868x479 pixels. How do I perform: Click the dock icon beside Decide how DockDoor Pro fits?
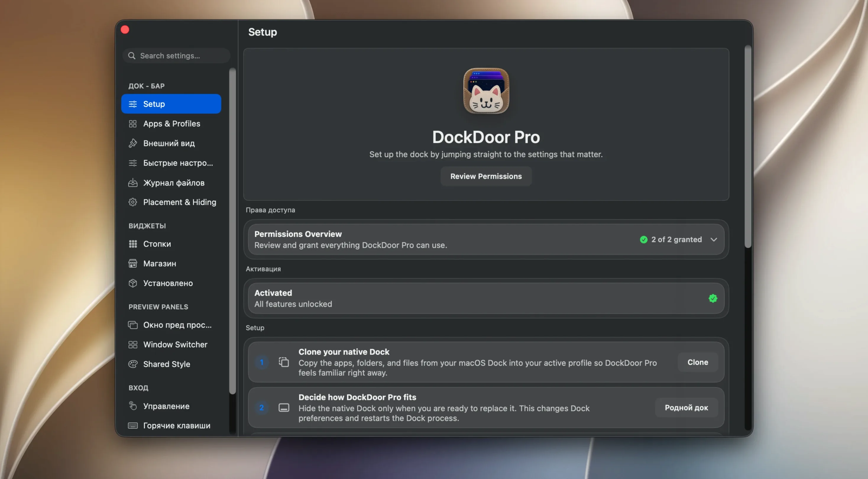[284, 407]
